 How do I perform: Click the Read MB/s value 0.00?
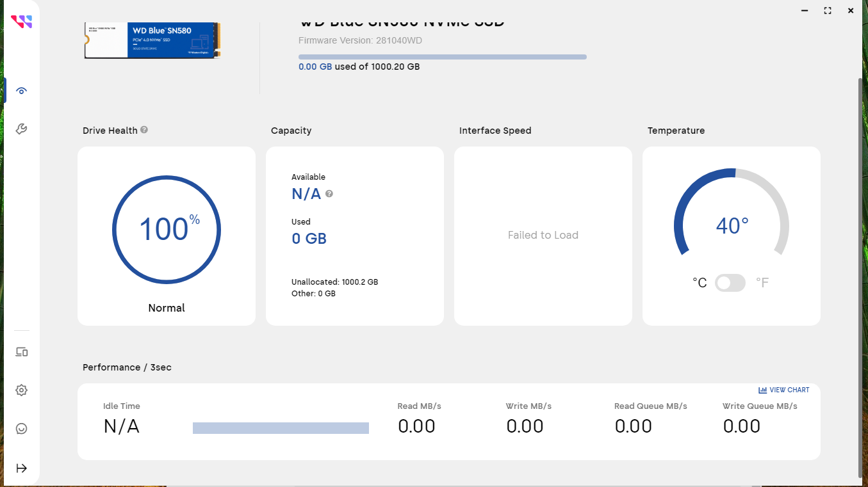click(416, 426)
